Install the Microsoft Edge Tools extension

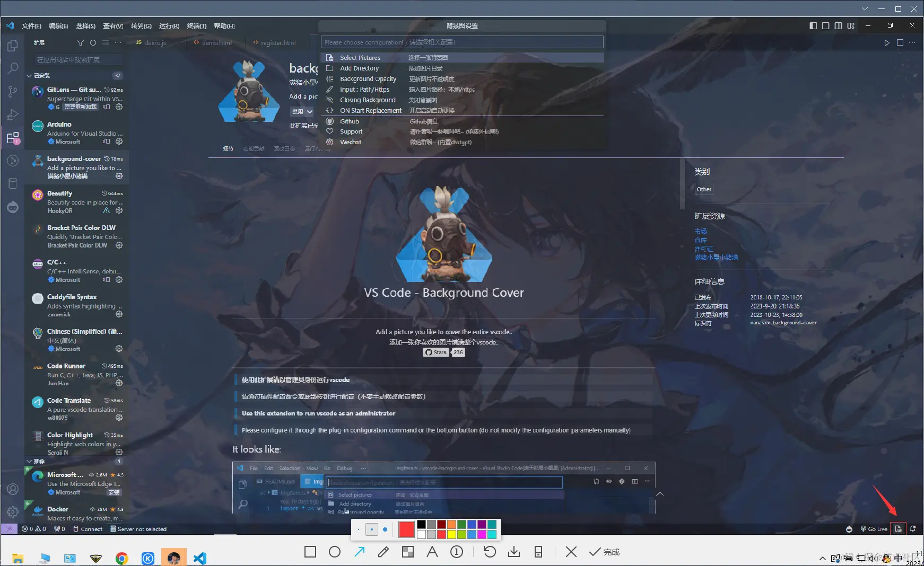[114, 492]
